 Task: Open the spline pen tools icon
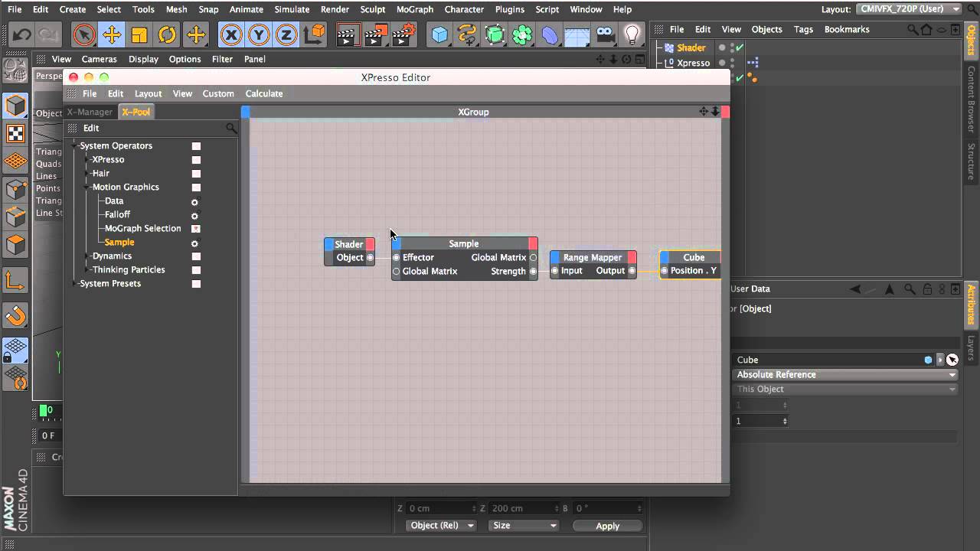467,34
